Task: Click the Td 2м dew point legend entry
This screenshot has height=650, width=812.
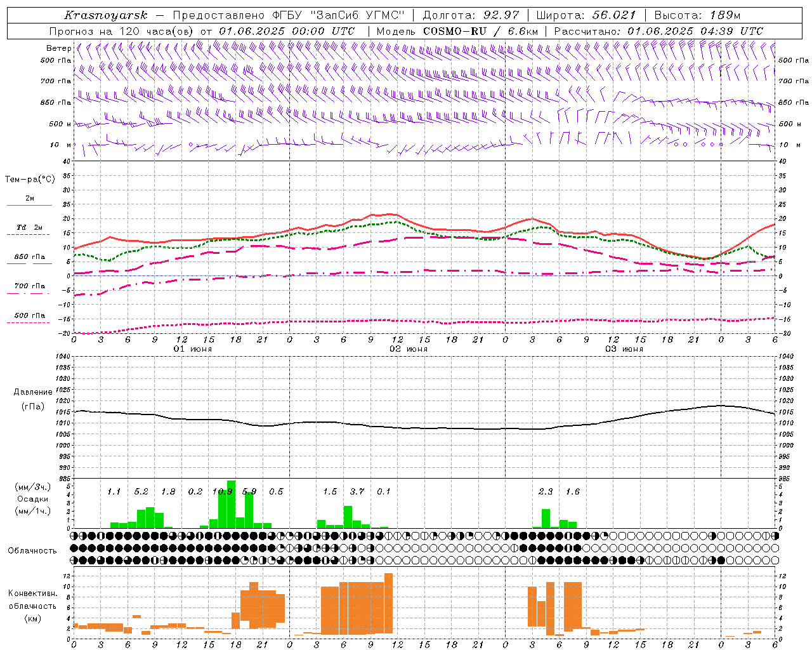Action: pyautogui.click(x=30, y=227)
